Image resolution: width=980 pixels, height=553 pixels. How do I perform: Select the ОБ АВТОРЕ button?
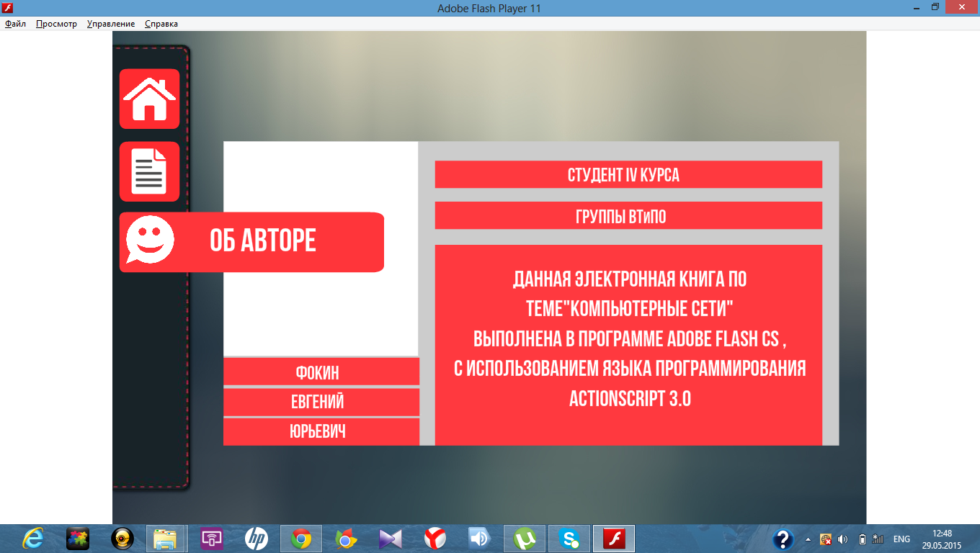click(x=251, y=242)
